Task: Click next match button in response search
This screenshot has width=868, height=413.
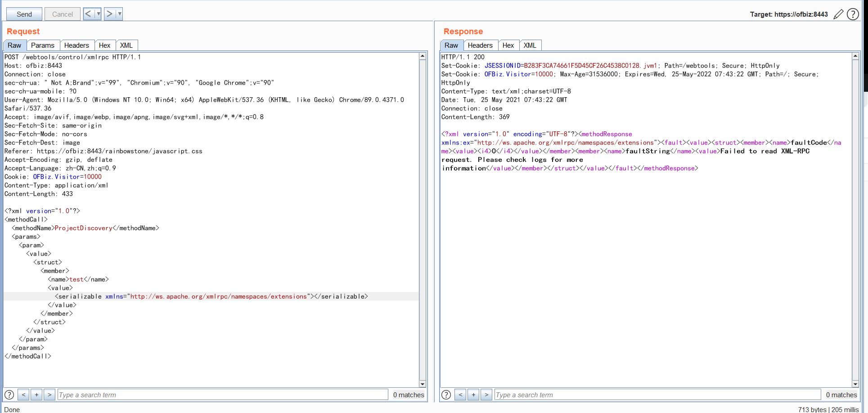Action: pos(486,395)
